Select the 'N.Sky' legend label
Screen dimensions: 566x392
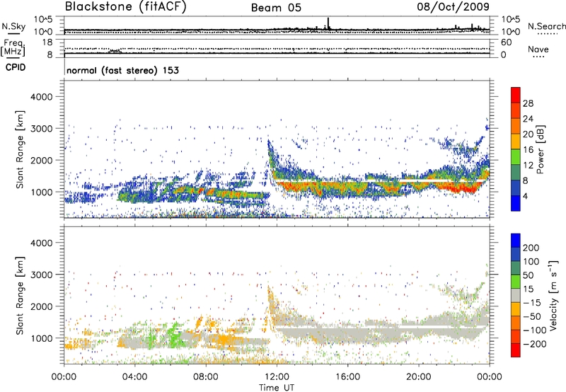(13, 26)
